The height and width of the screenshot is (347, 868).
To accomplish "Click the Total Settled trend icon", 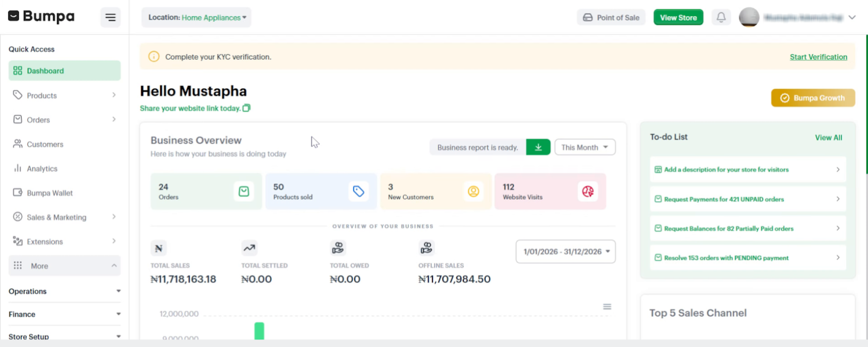I will click(x=249, y=248).
